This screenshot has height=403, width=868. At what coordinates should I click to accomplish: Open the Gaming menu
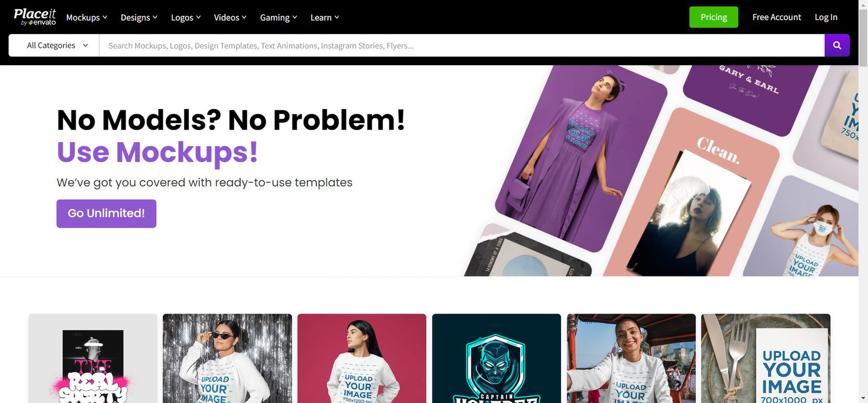tap(278, 17)
